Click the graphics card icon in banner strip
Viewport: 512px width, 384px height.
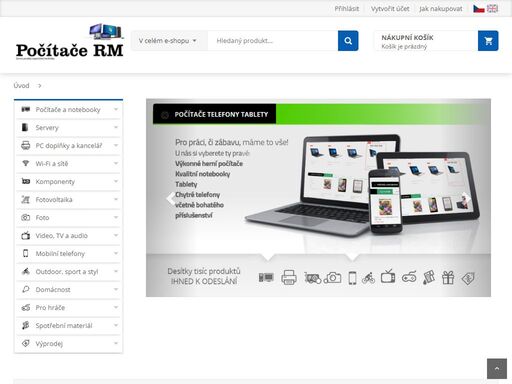pos(312,278)
